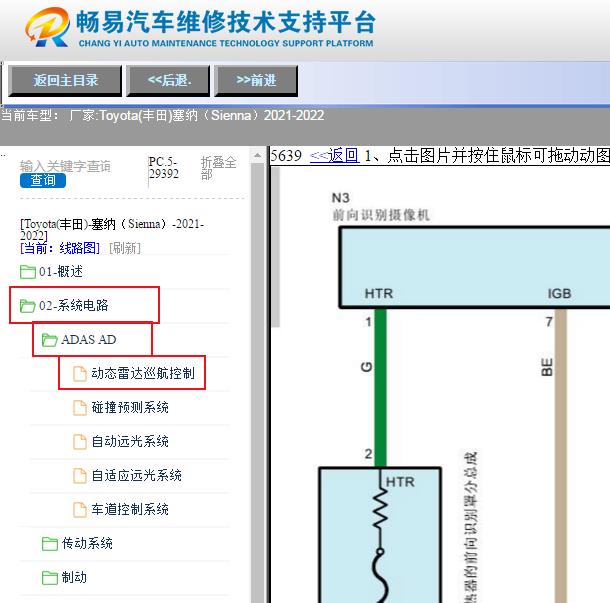Viewport: 610px width, 603px height.
Task: Go back with the <<后退 button
Action: [x=168, y=81]
